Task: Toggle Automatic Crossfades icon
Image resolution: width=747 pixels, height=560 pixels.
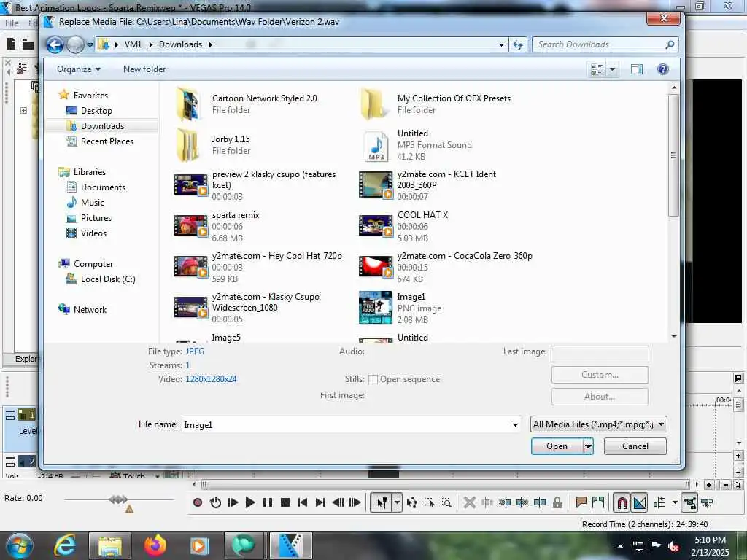Action: tap(639, 502)
